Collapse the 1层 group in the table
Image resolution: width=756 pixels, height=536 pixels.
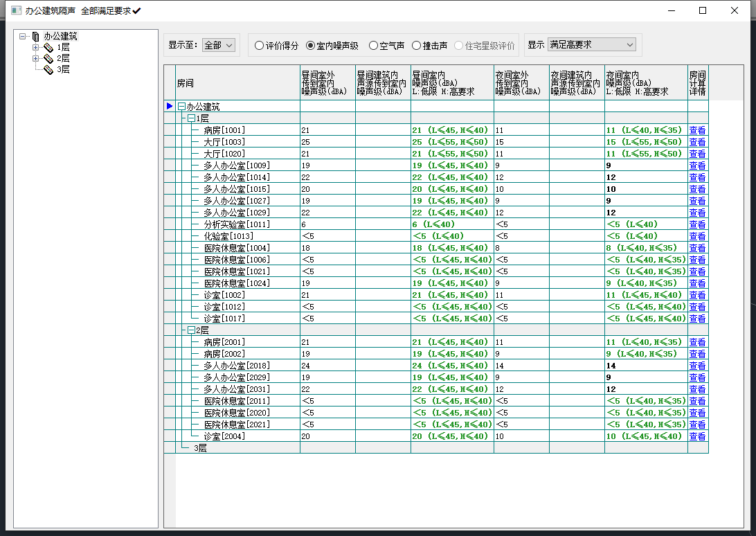[191, 118]
